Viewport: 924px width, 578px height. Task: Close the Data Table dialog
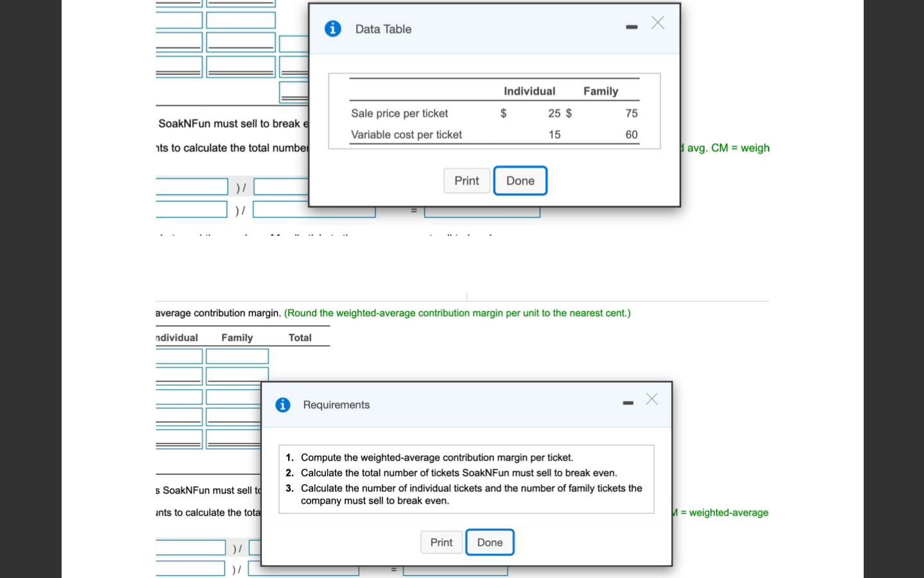(x=658, y=23)
